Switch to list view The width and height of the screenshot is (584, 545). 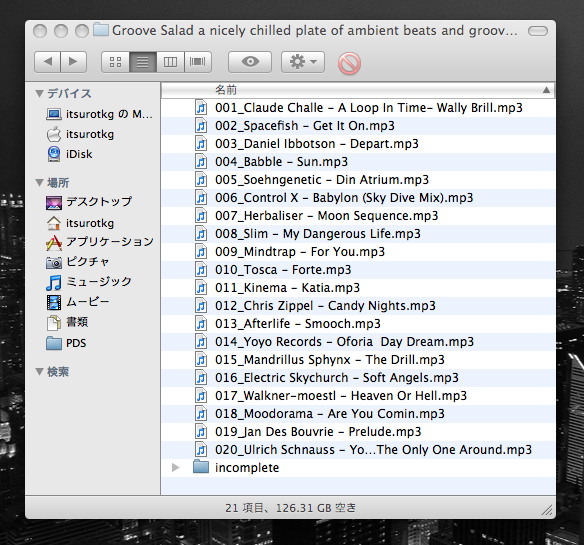point(143,62)
